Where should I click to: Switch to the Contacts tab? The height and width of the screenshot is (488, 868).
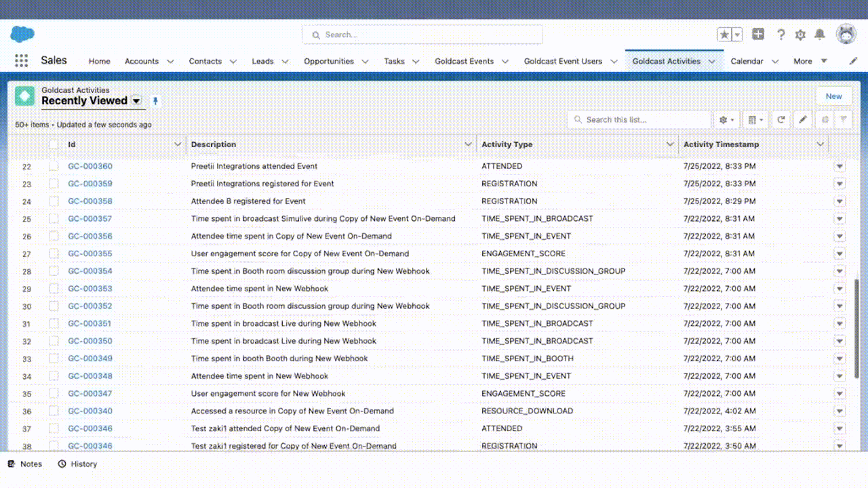(x=205, y=61)
